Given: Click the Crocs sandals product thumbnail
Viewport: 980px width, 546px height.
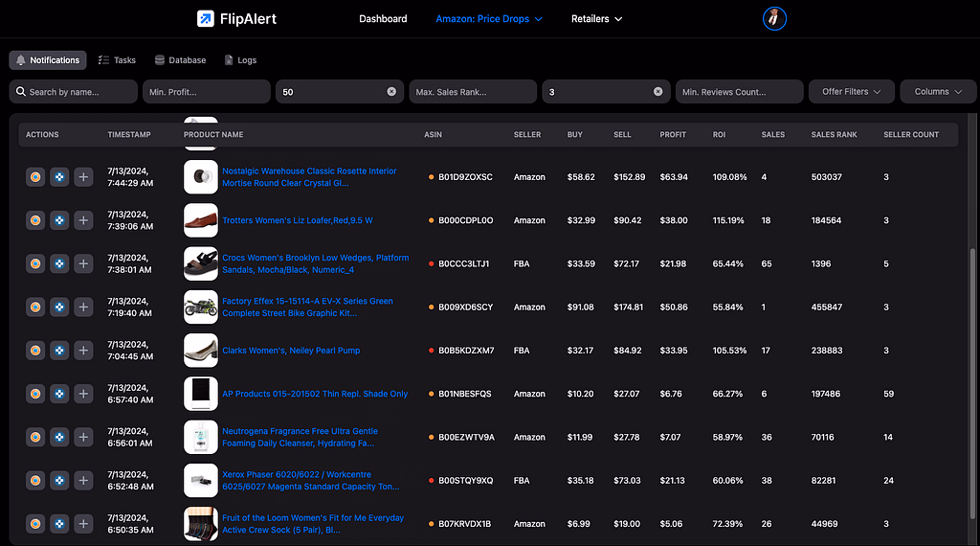Looking at the screenshot, I should click(201, 264).
